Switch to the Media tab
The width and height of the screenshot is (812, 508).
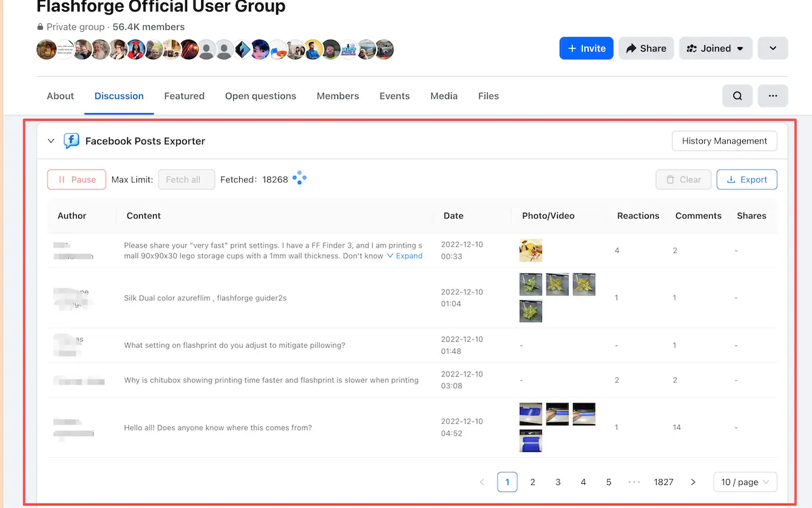pyautogui.click(x=444, y=96)
